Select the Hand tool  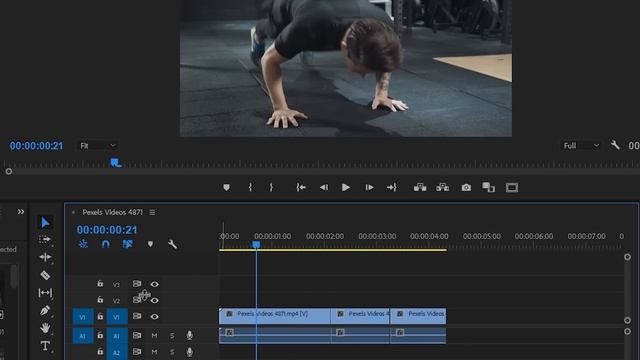45,328
